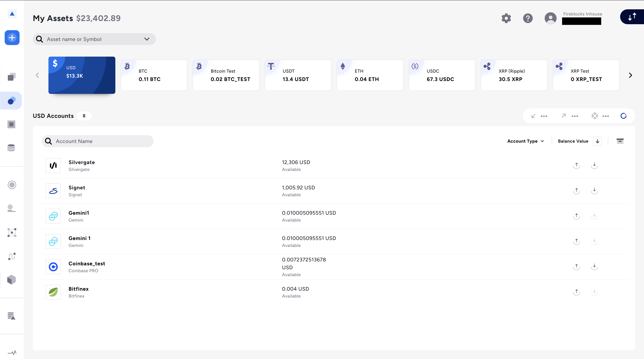Focus the Account Name search field
This screenshot has width=644, height=359.
(x=97, y=141)
